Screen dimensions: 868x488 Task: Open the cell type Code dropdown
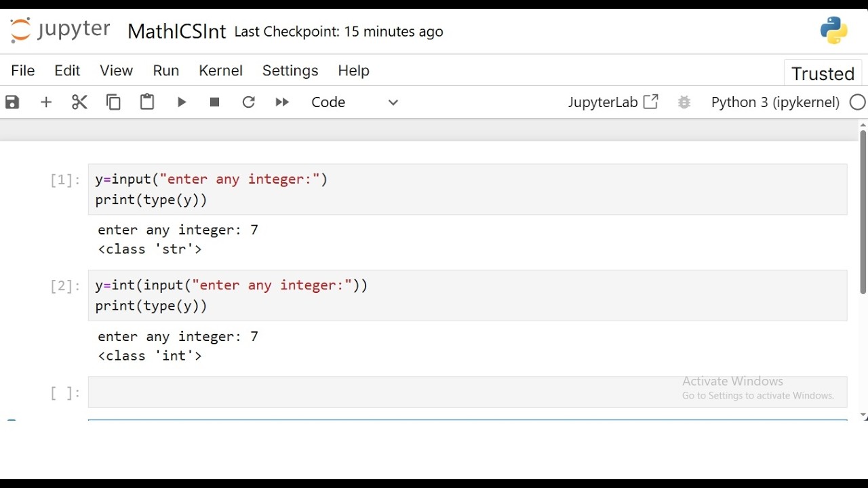(355, 102)
